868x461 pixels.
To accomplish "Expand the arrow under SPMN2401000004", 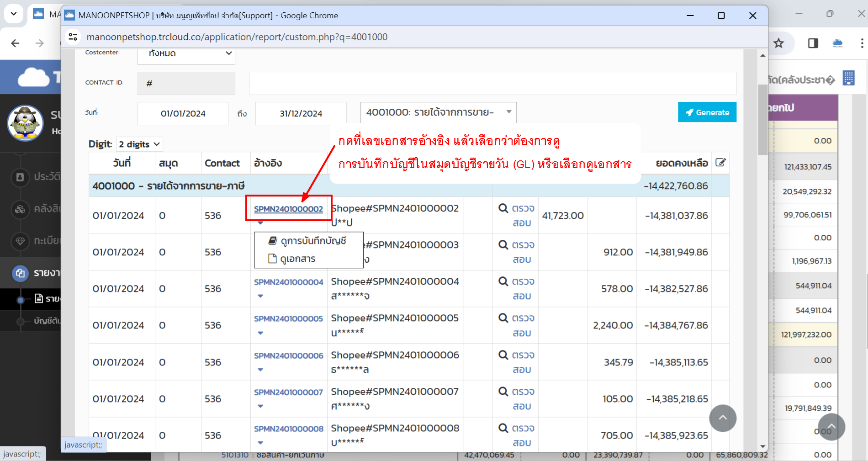I will (x=260, y=296).
